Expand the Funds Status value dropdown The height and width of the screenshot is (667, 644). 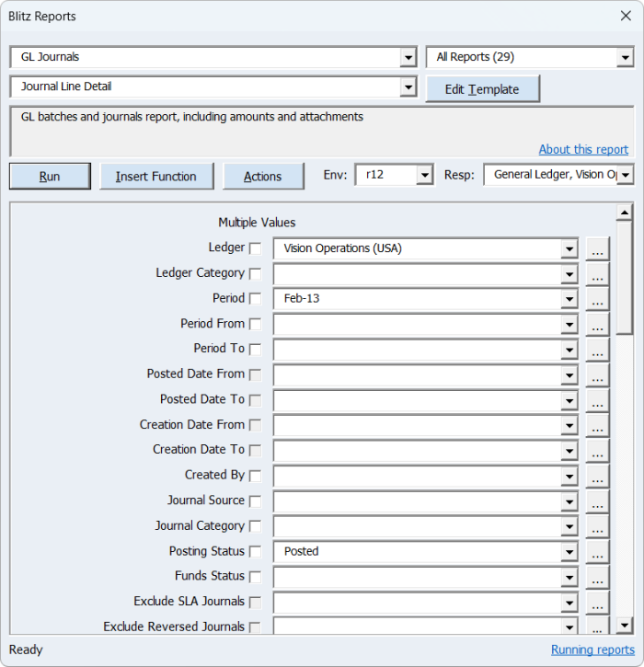[569, 577]
